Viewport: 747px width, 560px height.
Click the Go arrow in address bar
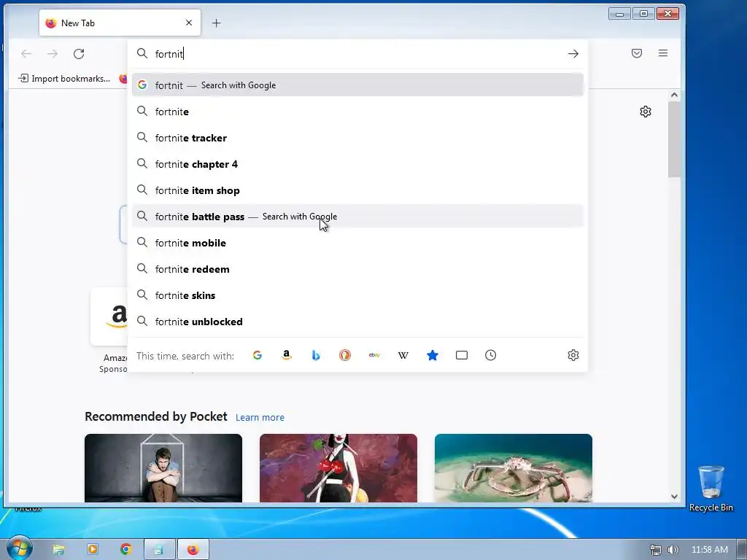tap(573, 54)
